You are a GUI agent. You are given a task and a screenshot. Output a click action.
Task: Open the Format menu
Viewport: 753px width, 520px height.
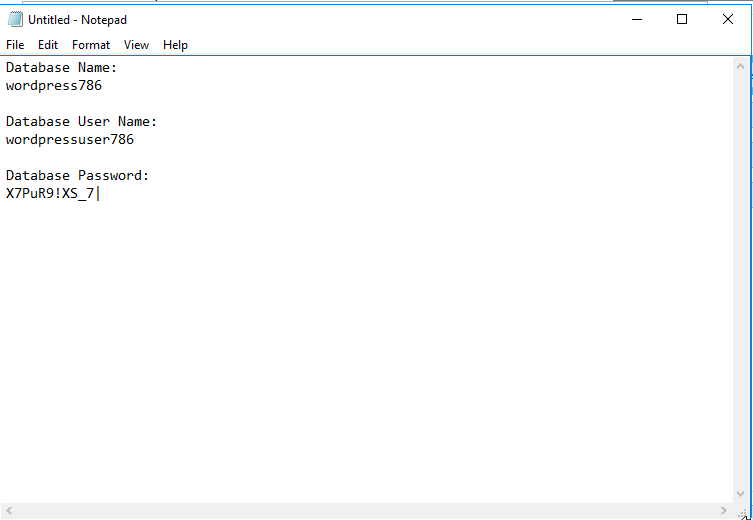(91, 45)
